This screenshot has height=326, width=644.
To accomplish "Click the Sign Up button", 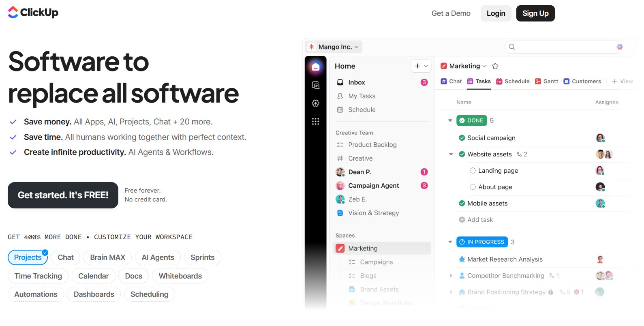I will click(535, 13).
